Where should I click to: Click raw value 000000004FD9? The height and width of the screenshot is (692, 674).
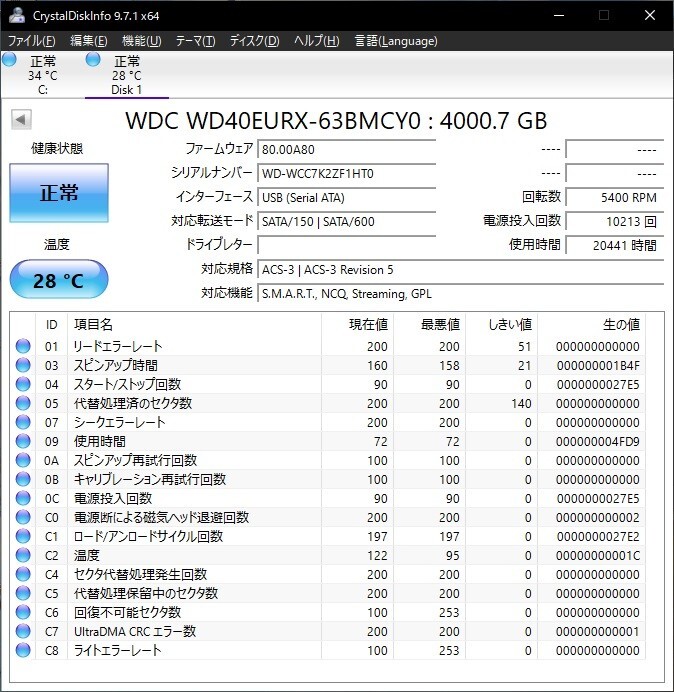[598, 441]
